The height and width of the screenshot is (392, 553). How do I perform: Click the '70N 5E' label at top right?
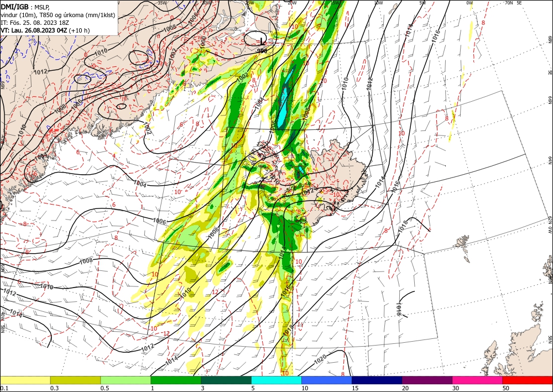coord(513,3)
